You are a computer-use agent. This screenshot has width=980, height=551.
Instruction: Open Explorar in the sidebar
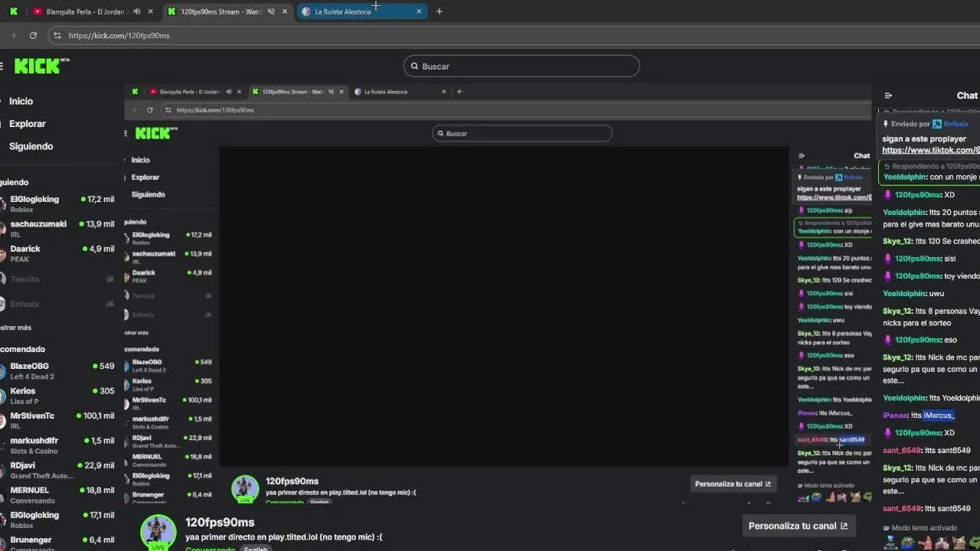(28, 123)
